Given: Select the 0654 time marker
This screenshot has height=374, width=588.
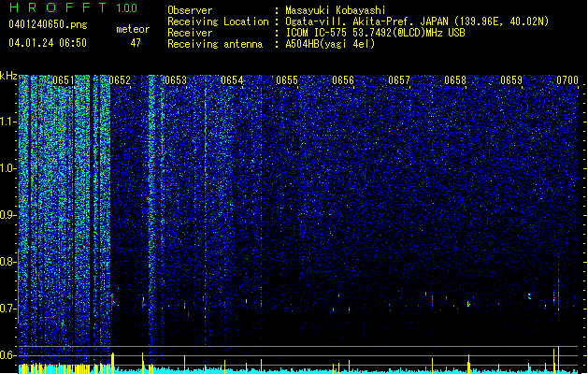Looking at the screenshot, I should click(232, 80).
